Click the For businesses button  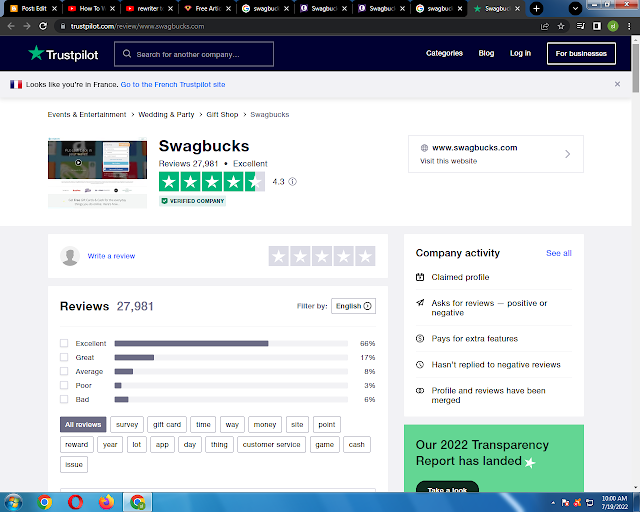581,53
